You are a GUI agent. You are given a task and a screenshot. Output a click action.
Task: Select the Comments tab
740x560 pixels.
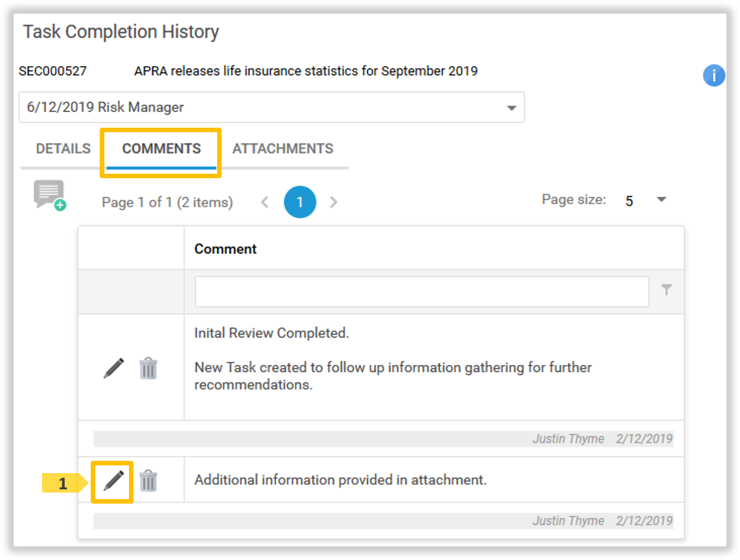161,149
